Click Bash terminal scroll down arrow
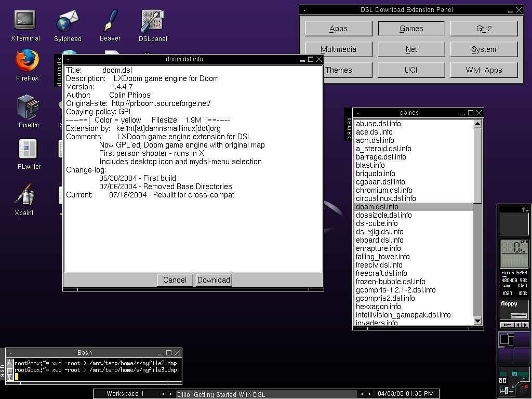Viewport: 532px width, 399px height. pos(10,377)
